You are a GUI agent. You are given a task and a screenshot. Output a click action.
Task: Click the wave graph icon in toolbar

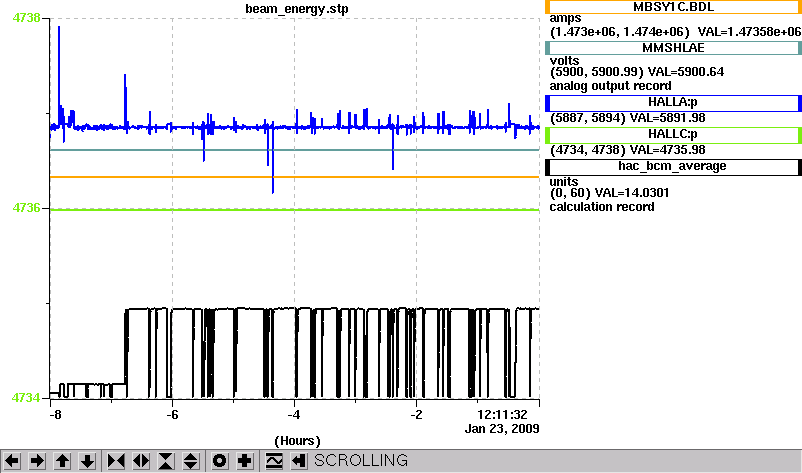[274, 461]
